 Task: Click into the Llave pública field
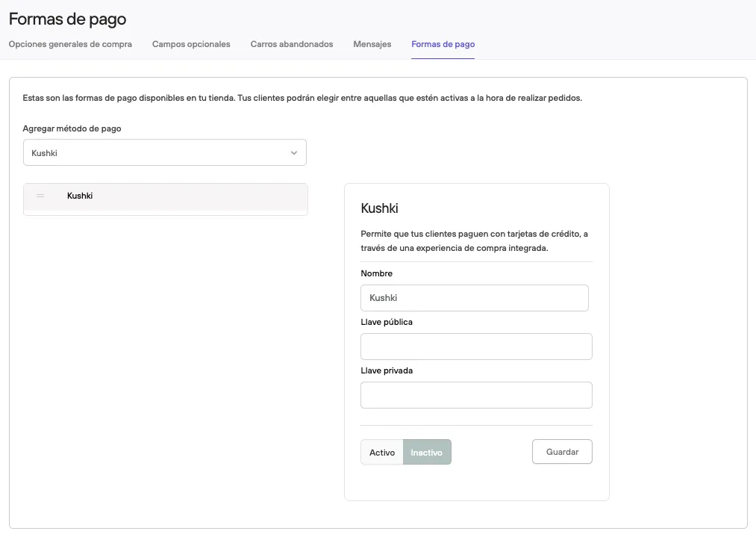coord(476,347)
